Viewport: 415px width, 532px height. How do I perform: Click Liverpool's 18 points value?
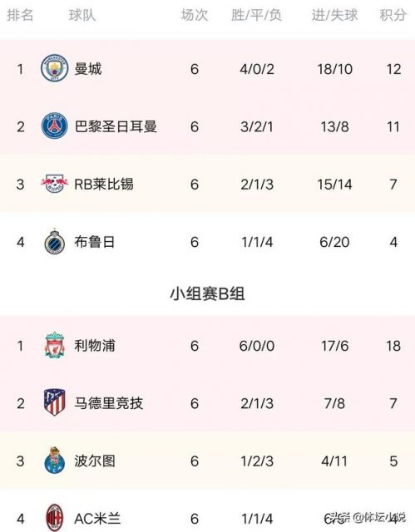click(393, 346)
